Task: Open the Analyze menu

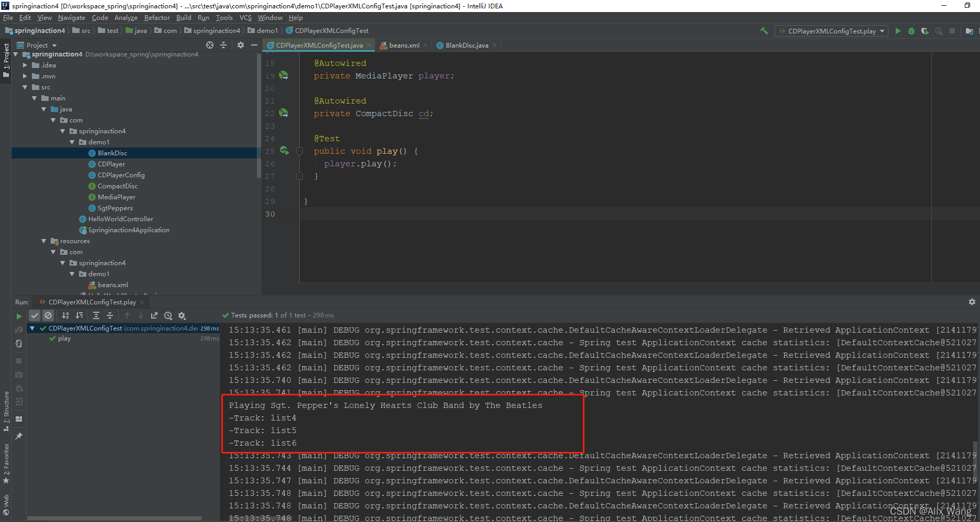Action: (x=126, y=18)
